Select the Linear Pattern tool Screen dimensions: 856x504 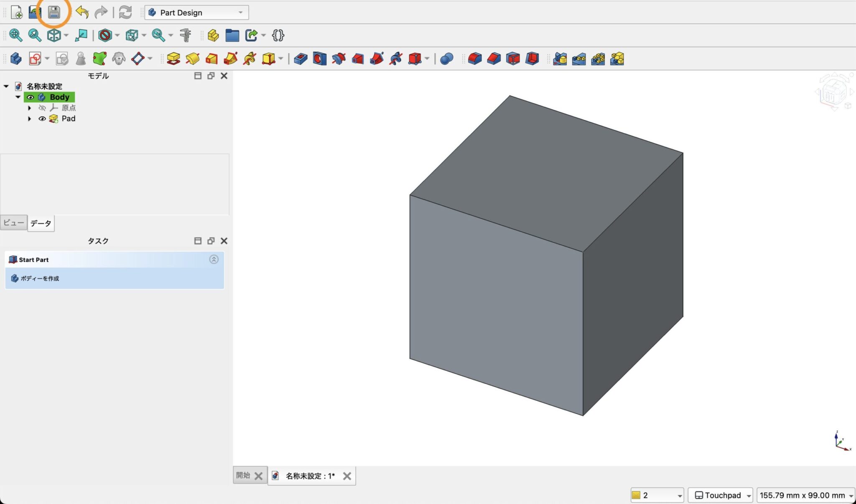(x=579, y=59)
